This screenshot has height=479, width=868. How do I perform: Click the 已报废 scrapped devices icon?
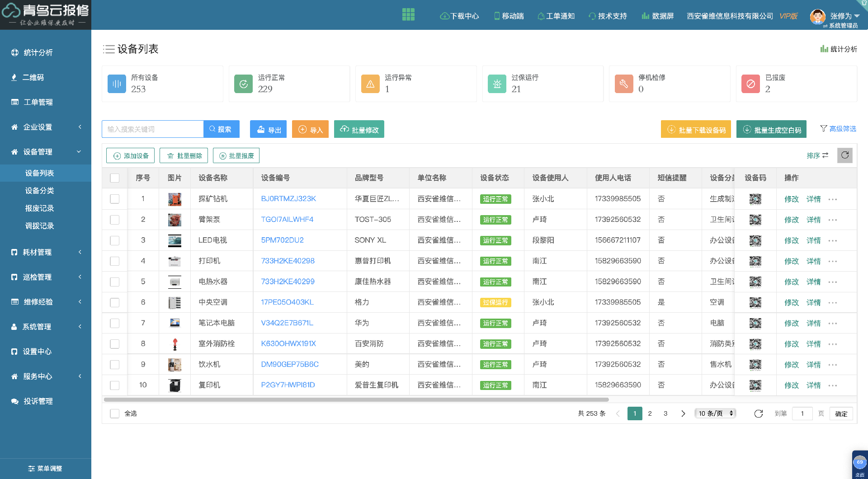click(x=750, y=84)
